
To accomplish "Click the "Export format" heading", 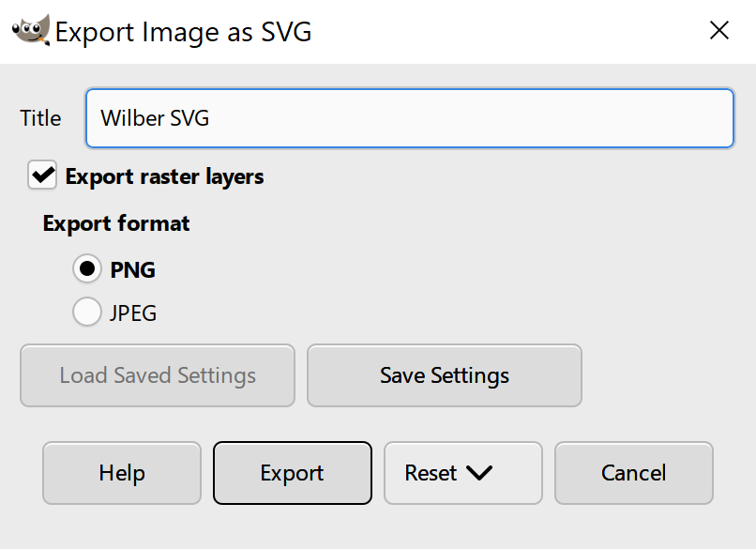I will pos(116,223).
